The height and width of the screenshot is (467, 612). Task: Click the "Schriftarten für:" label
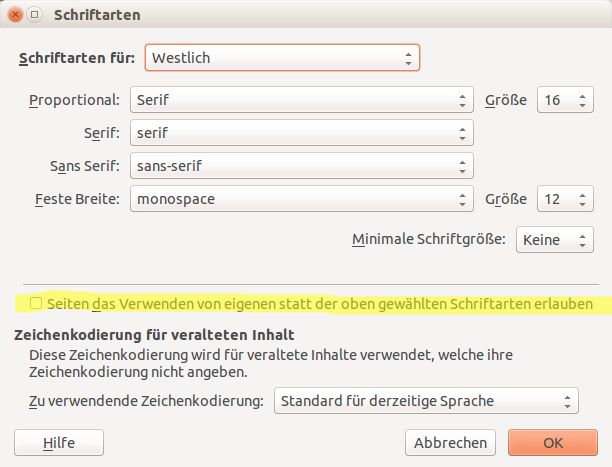click(x=77, y=57)
